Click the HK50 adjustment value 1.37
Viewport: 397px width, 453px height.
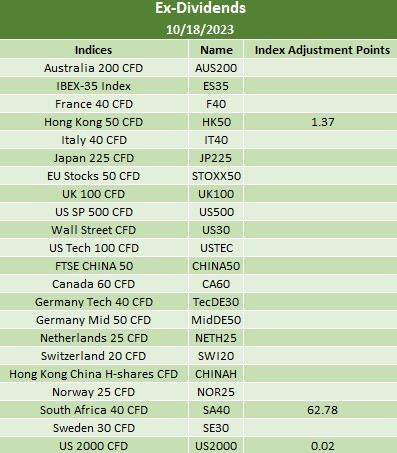(322, 122)
